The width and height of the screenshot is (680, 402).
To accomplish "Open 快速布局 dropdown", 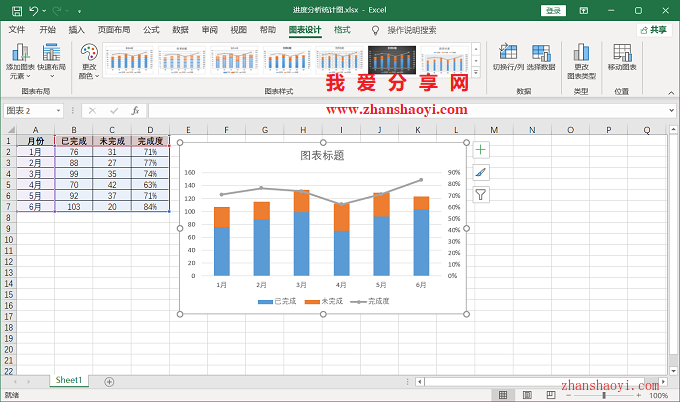I will click(x=51, y=61).
